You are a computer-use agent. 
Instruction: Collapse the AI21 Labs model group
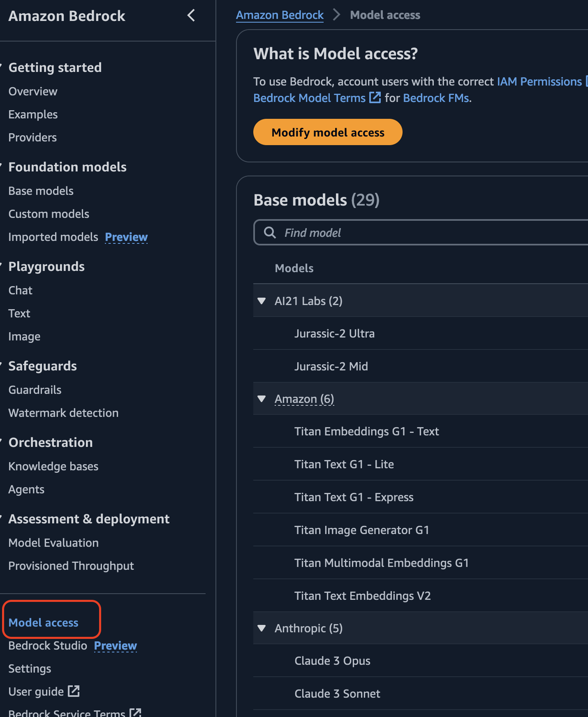[262, 301]
